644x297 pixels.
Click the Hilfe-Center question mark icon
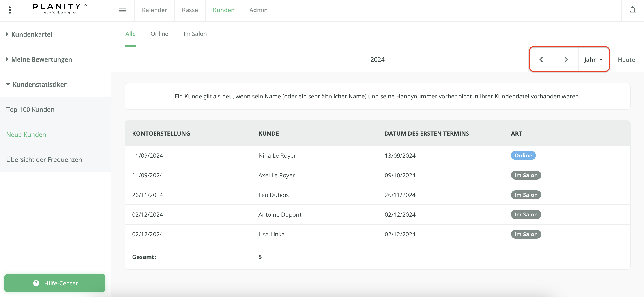36,283
